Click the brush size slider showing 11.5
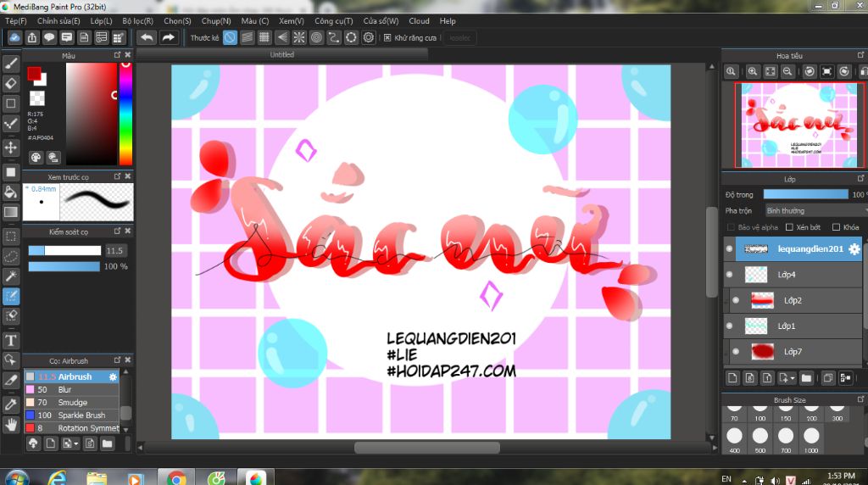Viewport: 868px width, 485px height. coord(64,251)
